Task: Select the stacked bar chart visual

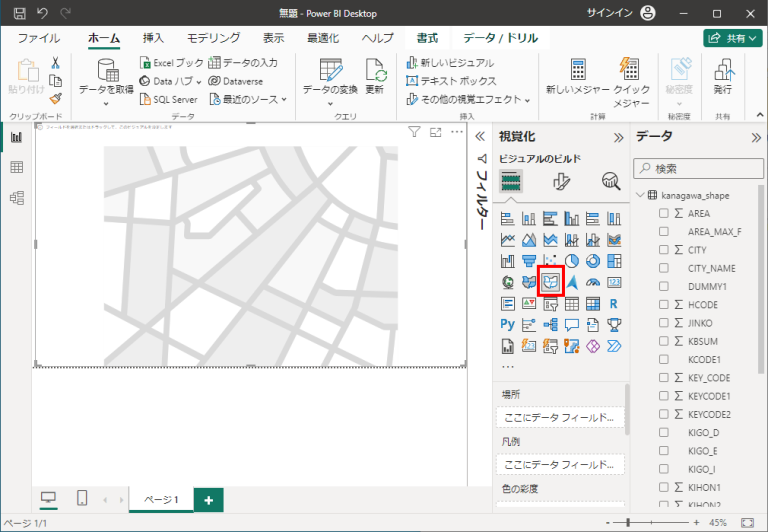Action: pos(507,218)
